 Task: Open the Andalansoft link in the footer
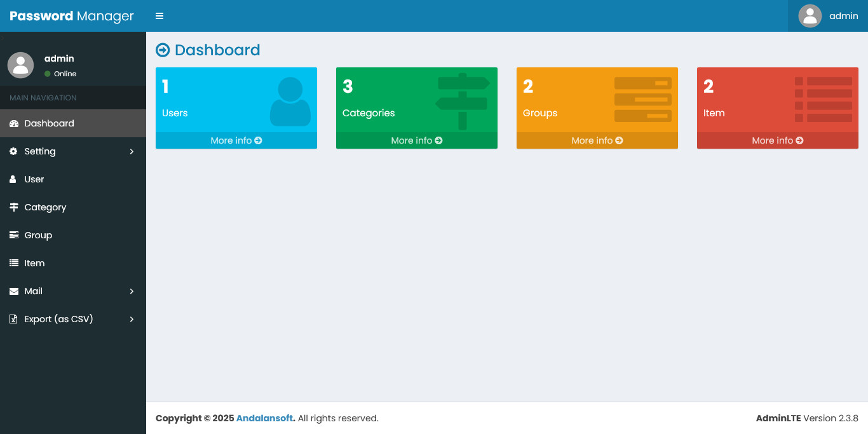click(x=264, y=418)
